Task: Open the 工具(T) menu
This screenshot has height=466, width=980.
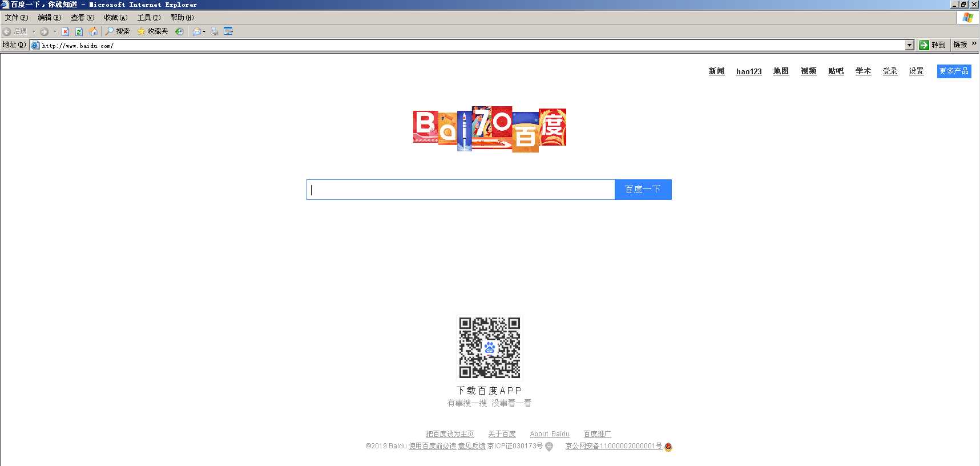Action: click(149, 18)
